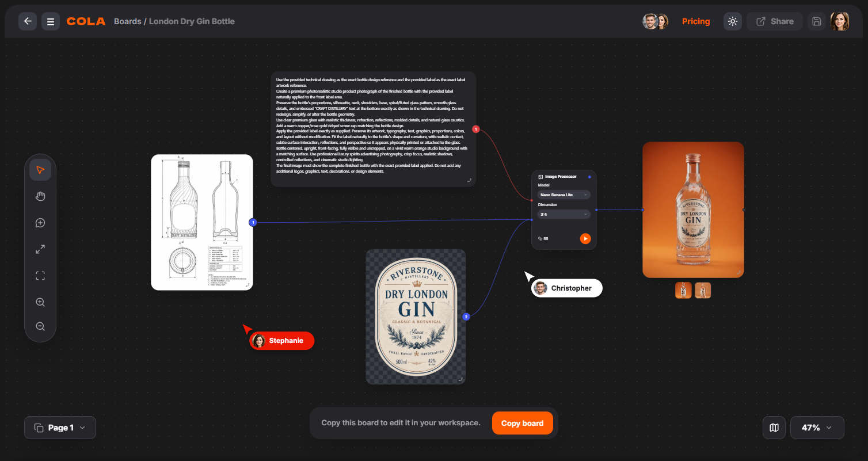Click the resize handle on technical drawing
Screen dimensions: 868x461
point(247,284)
